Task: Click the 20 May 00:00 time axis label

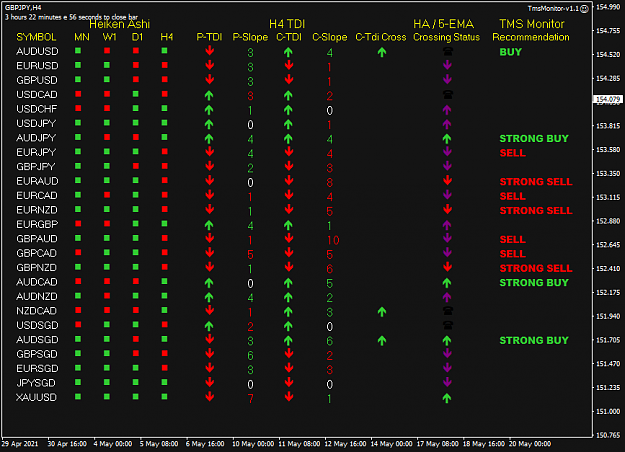Action: coord(530,444)
